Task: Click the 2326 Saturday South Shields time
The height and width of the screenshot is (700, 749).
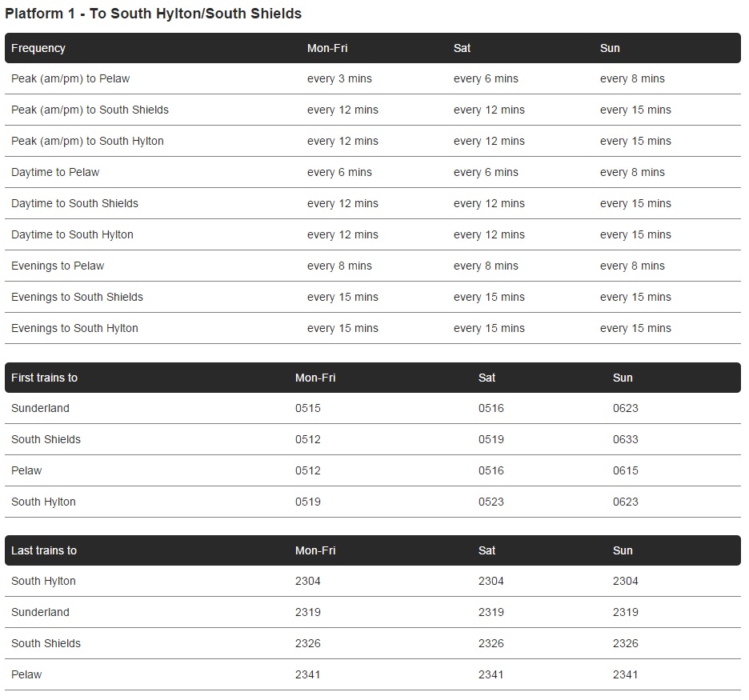Action: pyautogui.click(x=491, y=644)
